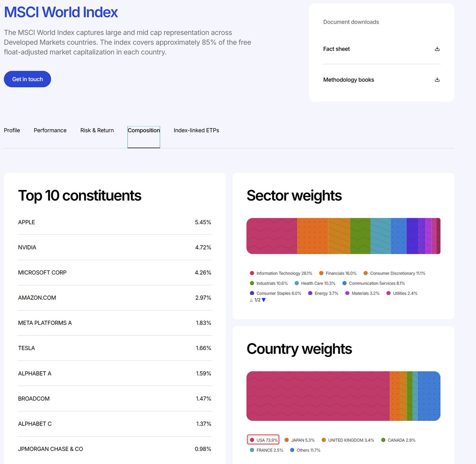Screen dimensions: 476x464
Task: Click the orange Financials sector bar segment
Action: 313,236
